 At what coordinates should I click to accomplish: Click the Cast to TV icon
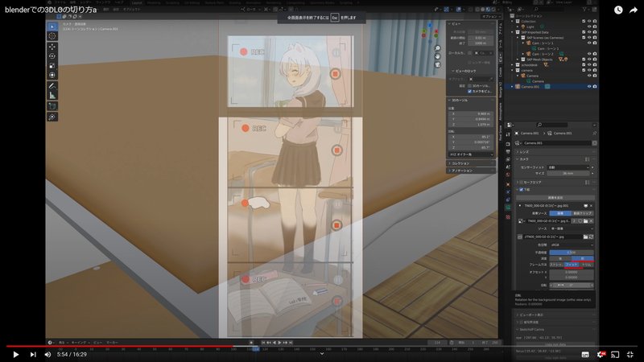click(615, 354)
